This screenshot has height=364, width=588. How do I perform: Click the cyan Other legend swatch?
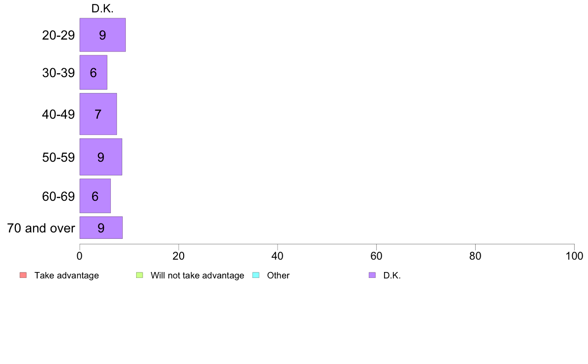(256, 275)
